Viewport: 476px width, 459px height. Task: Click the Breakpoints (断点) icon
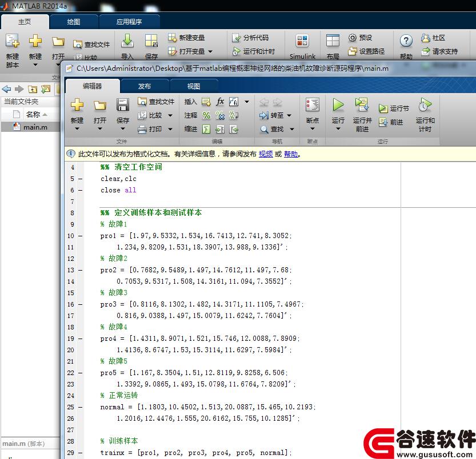pos(313,105)
